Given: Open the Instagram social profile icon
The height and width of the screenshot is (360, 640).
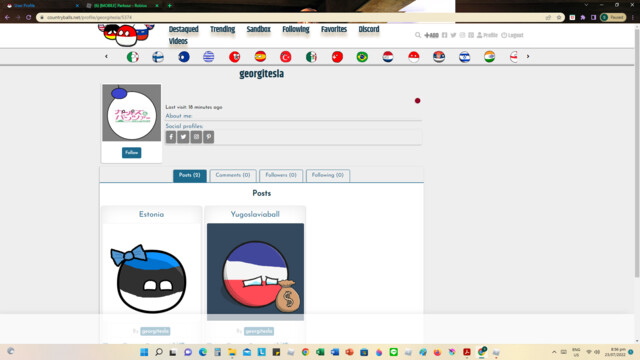Looking at the screenshot, I should pos(196,137).
